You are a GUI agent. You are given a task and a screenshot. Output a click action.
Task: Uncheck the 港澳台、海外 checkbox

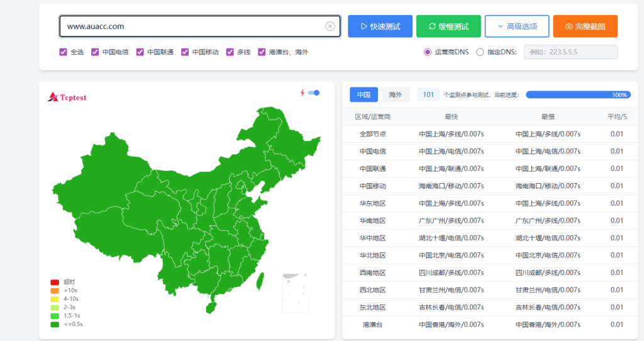[x=262, y=52]
